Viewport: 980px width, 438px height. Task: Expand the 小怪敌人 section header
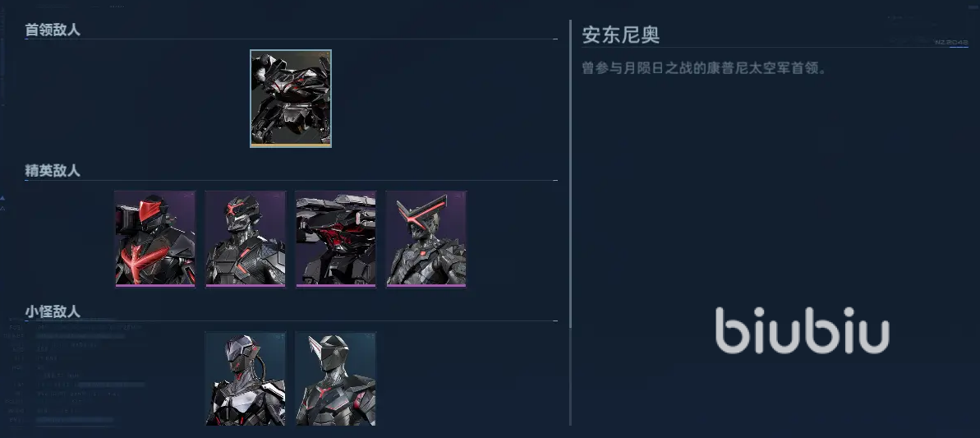point(53,311)
